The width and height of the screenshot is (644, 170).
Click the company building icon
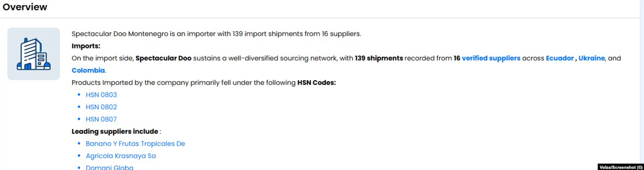coord(33,54)
